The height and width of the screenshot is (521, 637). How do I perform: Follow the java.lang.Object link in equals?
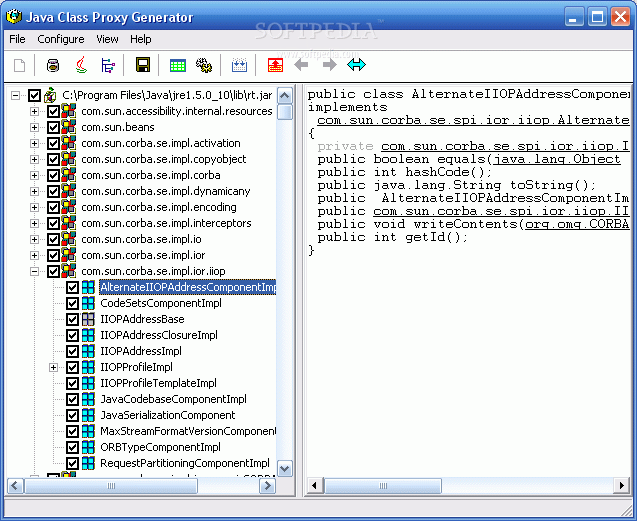557,159
